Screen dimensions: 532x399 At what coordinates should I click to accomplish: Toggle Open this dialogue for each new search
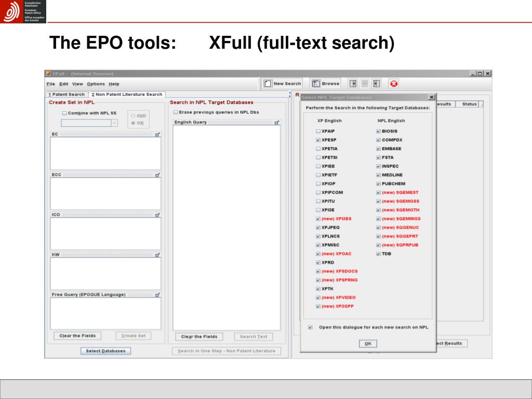[310, 327]
